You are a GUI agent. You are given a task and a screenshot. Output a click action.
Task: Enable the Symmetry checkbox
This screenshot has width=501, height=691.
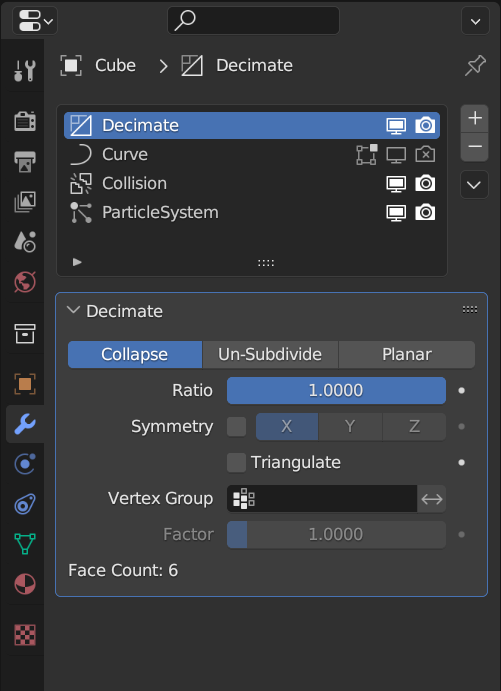click(x=237, y=427)
